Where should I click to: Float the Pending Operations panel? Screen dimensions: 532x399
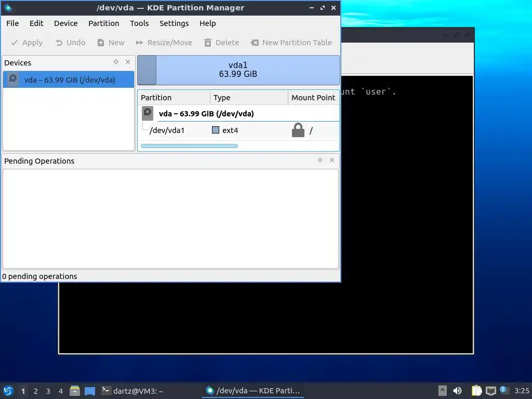coord(320,160)
